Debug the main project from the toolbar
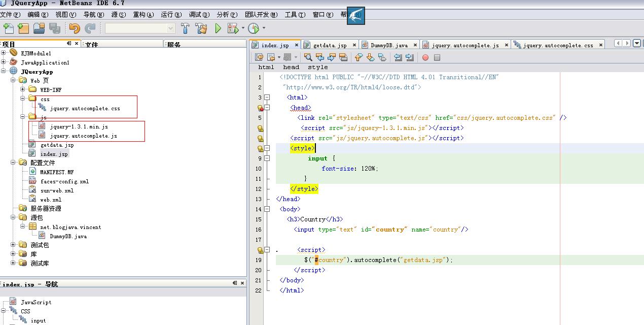 233,28
